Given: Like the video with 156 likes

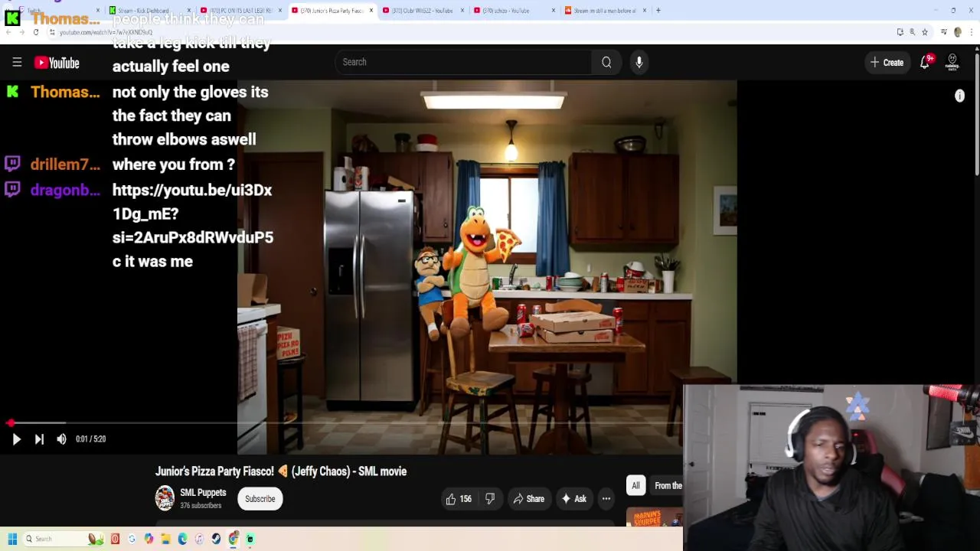Looking at the screenshot, I should click(x=459, y=499).
